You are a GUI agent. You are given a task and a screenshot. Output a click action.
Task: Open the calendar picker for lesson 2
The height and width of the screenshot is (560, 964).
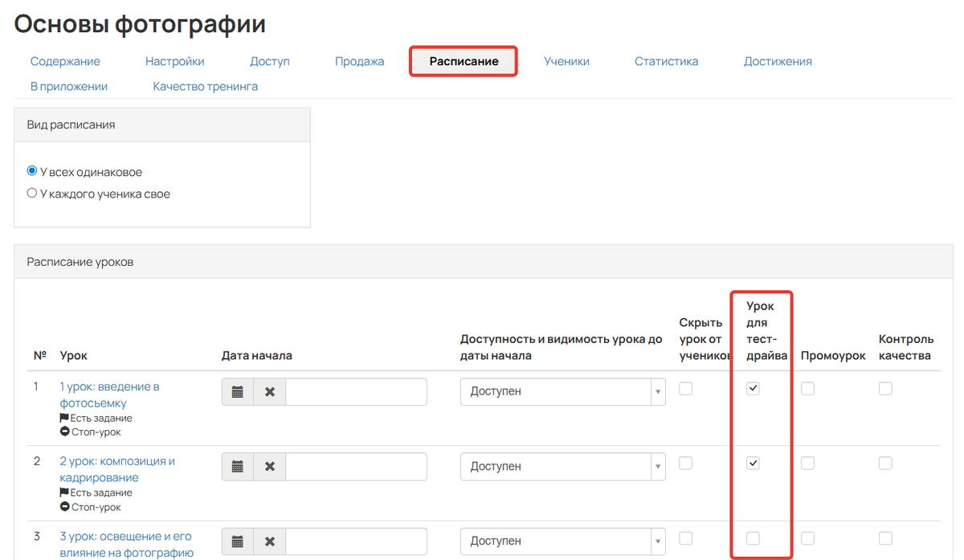click(x=238, y=466)
